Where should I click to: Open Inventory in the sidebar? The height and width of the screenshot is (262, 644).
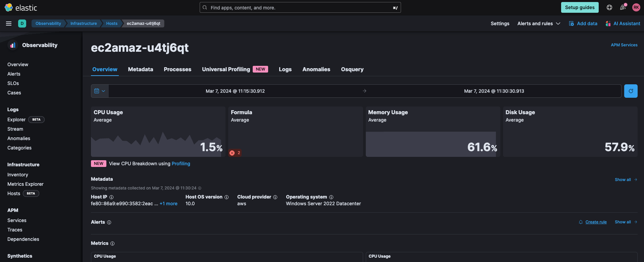click(x=18, y=175)
